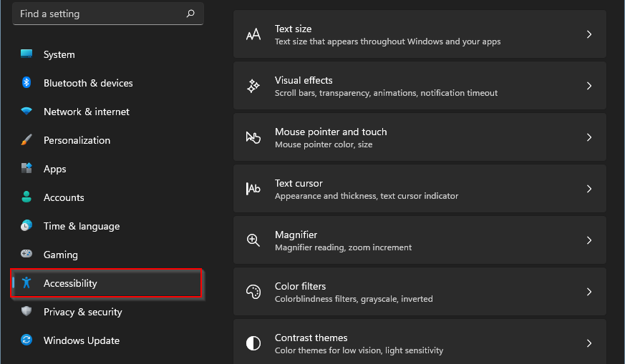Click the shield icon for Privacy & security
Image resolution: width=625 pixels, height=364 pixels.
26,311
